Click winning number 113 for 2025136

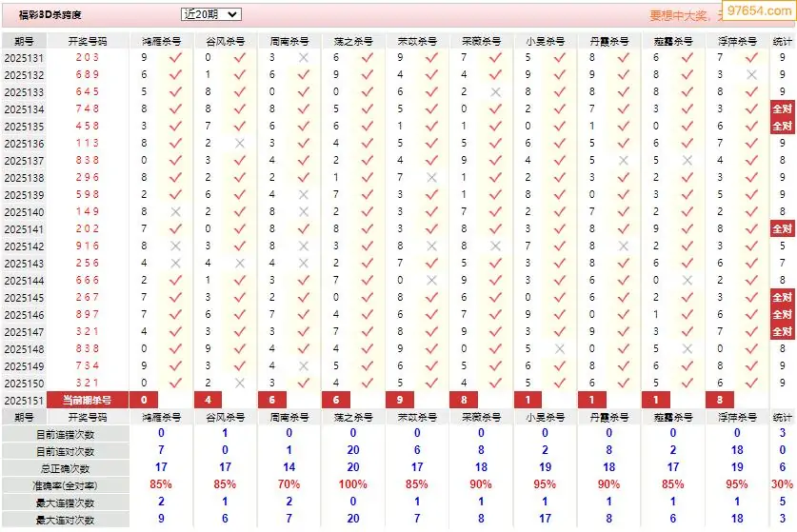[x=88, y=144]
